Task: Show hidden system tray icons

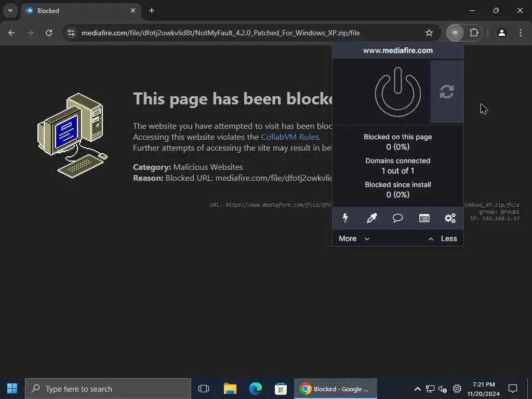Action: (x=418, y=389)
